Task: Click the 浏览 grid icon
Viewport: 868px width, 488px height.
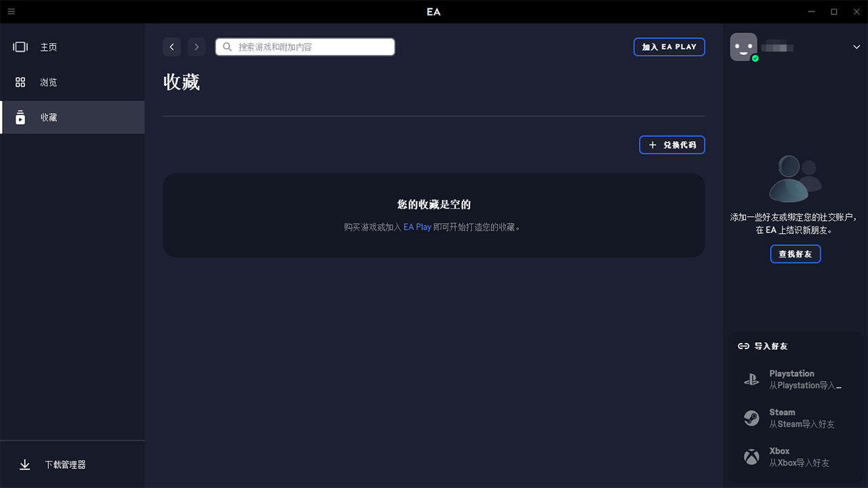Action: point(20,82)
